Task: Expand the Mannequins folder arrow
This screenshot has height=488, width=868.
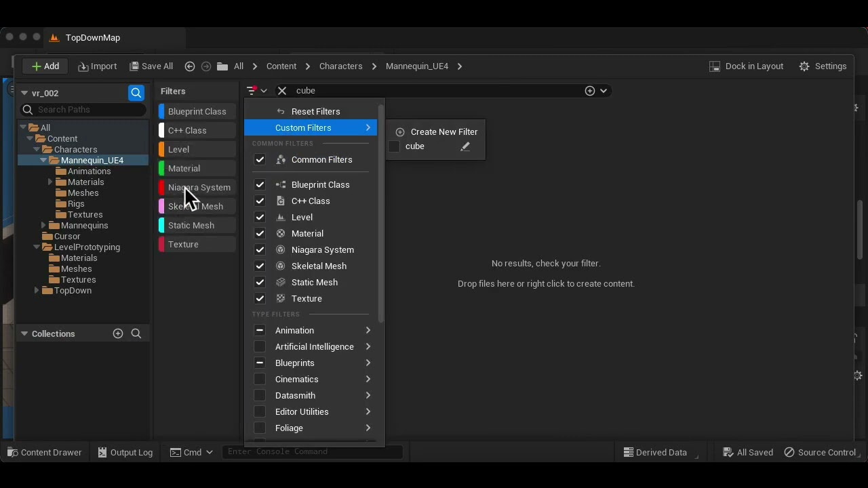Action: pyautogui.click(x=43, y=225)
